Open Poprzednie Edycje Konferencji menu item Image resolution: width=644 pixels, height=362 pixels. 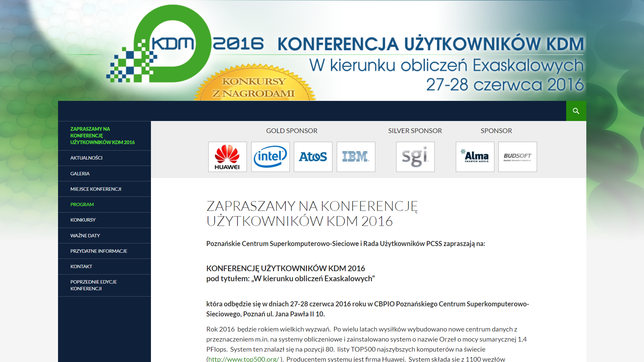tap(104, 285)
